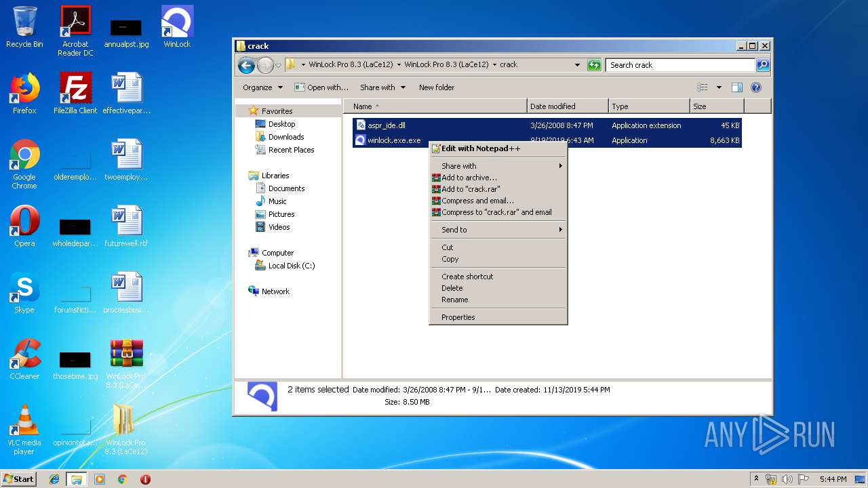Change view using the views icon
The height and width of the screenshot is (488, 868).
tap(703, 87)
